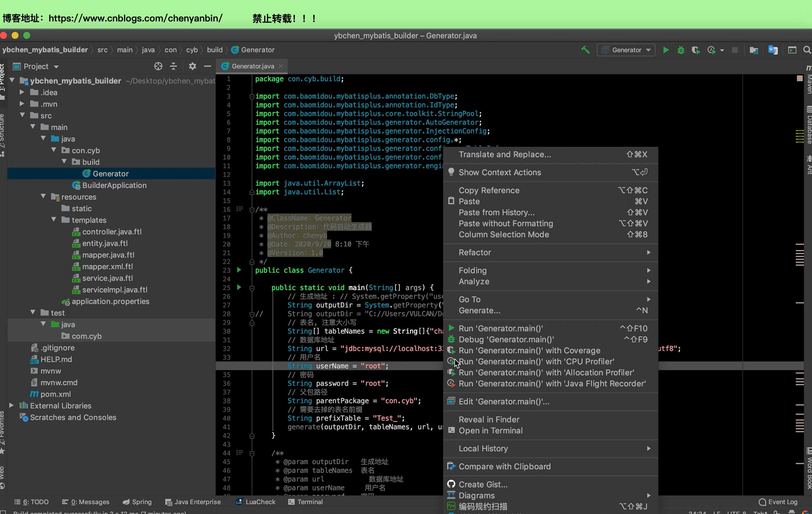Click the Search Everywhere magnifier icon
The width and height of the screenshot is (812, 514).
pos(807,50)
